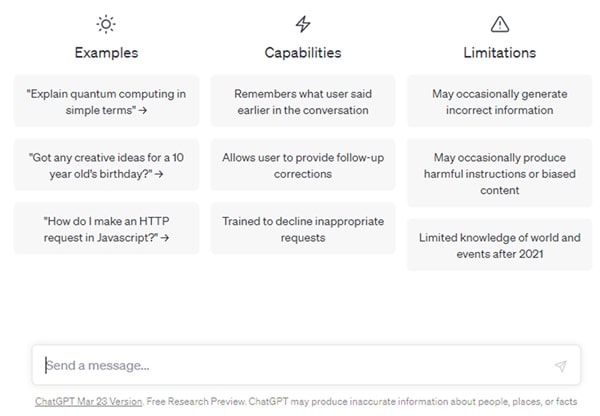This screenshot has width=600, height=416.
Task: Click the "Remembers what user said" card
Action: click(302, 101)
